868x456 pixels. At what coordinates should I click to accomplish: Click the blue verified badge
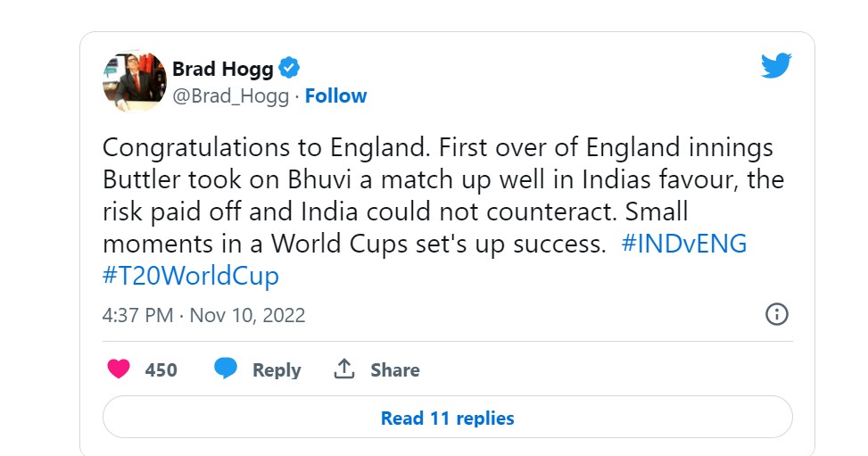pyautogui.click(x=290, y=68)
